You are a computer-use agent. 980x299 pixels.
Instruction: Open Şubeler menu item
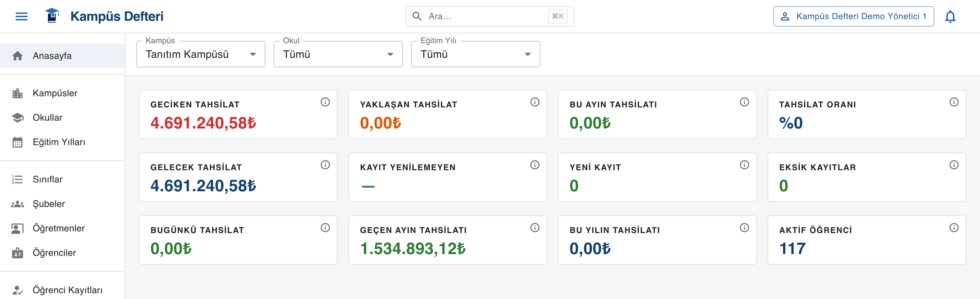coord(62,204)
